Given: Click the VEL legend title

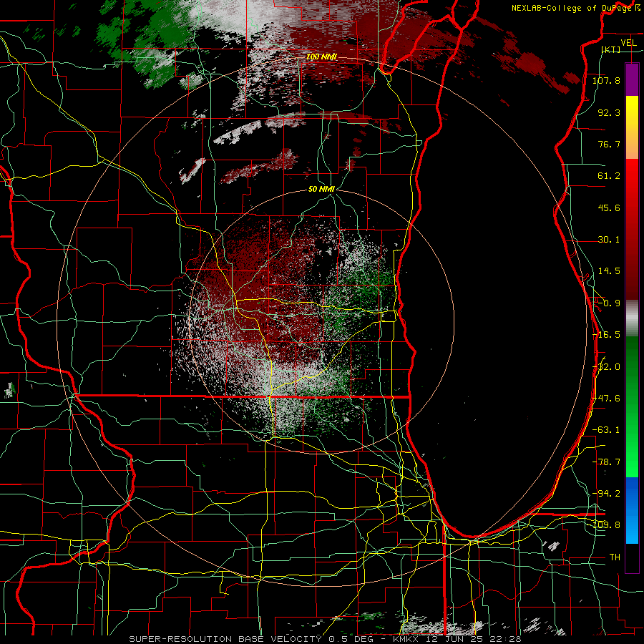Looking at the screenshot, I should (x=629, y=43).
